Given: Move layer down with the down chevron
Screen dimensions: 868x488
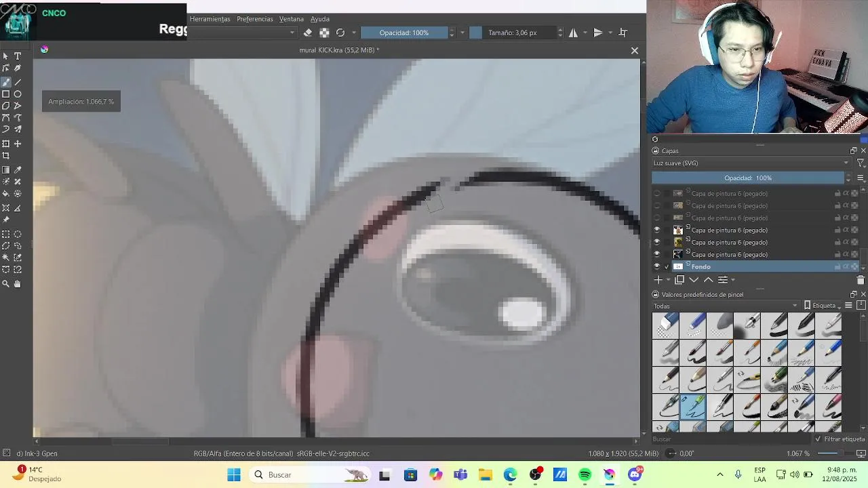Looking at the screenshot, I should point(694,280).
